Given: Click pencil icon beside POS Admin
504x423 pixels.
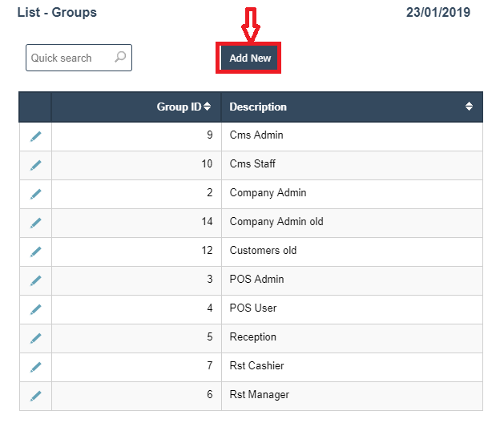Looking at the screenshot, I should click(35, 280).
